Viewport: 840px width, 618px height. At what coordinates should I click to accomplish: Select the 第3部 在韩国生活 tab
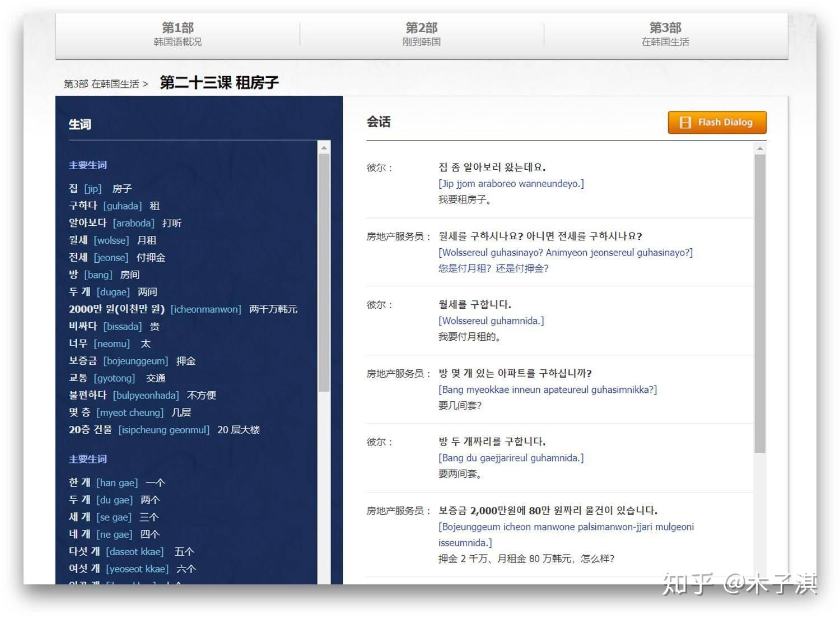point(664,34)
